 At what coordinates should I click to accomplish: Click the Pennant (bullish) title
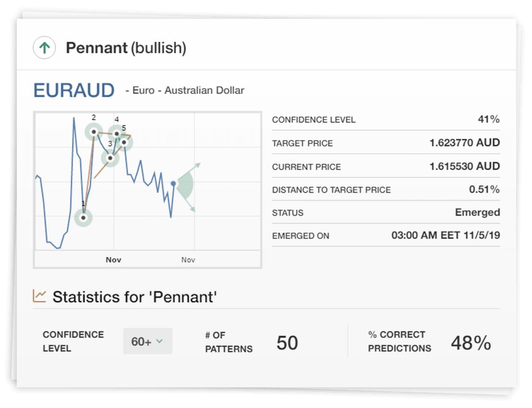pos(126,48)
